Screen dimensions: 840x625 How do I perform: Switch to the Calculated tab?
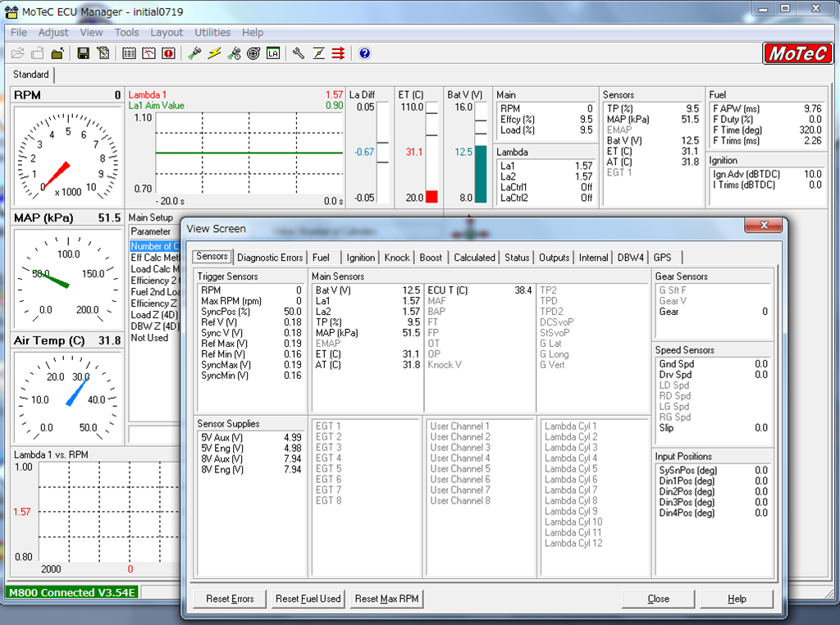tap(475, 258)
